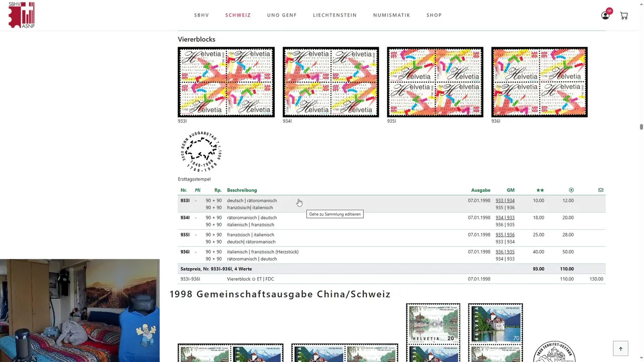Click the webcam video overlay
This screenshot has width=644, height=362.
[x=79, y=310]
